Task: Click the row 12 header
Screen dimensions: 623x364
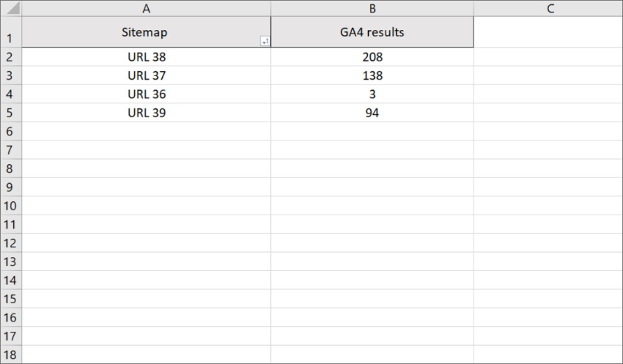Action: click(x=11, y=243)
